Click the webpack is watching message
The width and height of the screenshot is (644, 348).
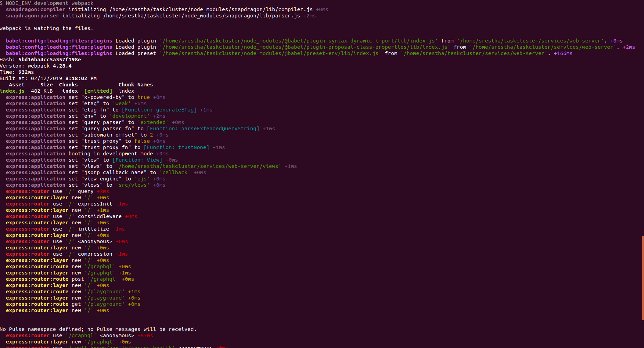(47, 28)
